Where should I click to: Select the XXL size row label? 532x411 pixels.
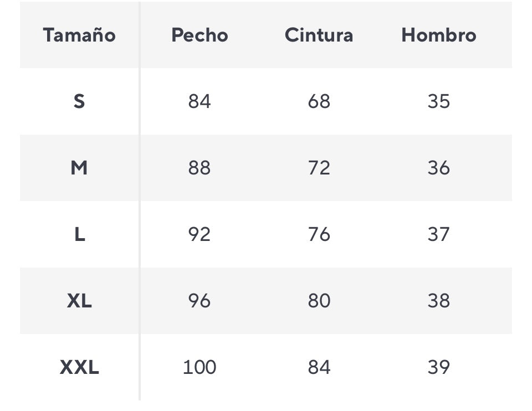(79, 367)
